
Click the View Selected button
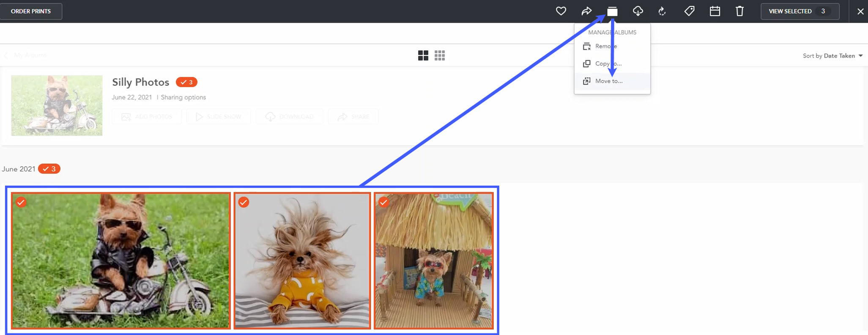tap(799, 11)
